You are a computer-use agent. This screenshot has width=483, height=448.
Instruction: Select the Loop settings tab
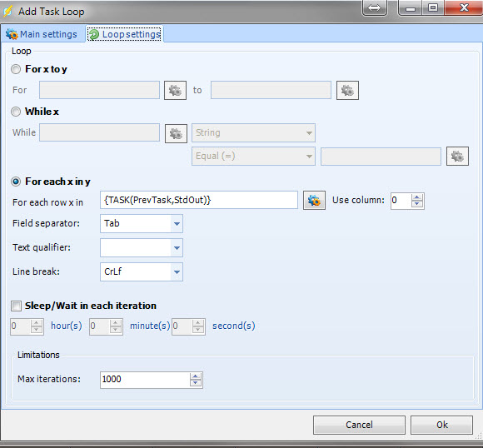[x=124, y=34]
